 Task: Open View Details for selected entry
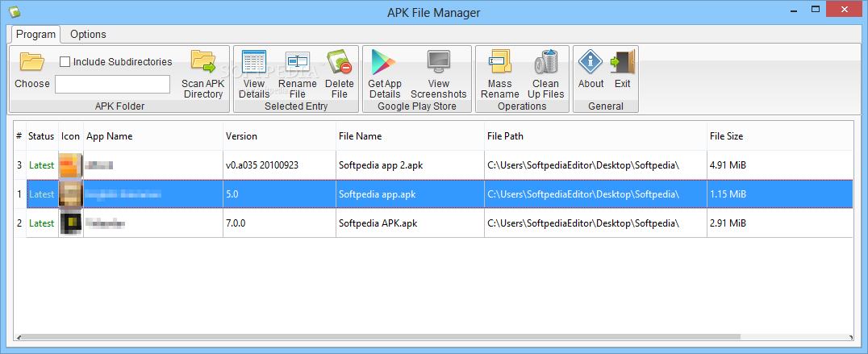pyautogui.click(x=254, y=62)
